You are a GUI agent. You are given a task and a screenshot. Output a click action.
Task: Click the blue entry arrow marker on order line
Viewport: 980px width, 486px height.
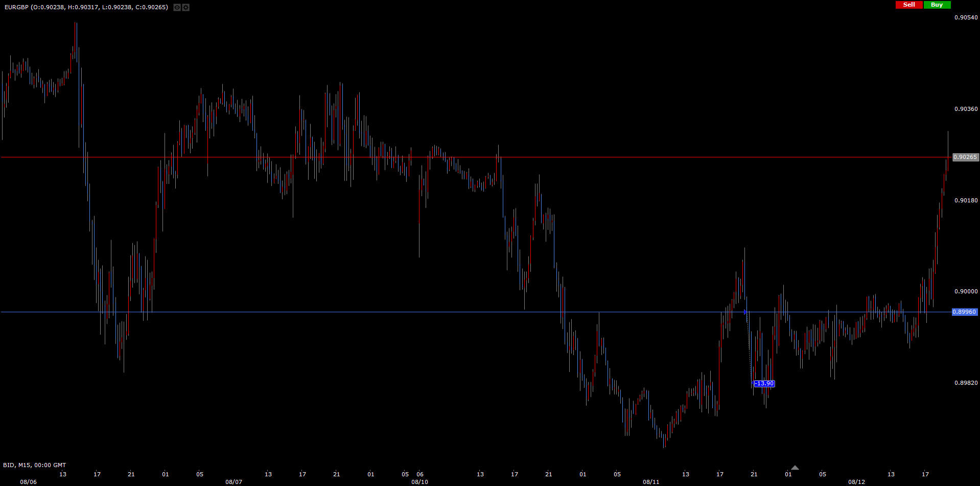coord(745,312)
